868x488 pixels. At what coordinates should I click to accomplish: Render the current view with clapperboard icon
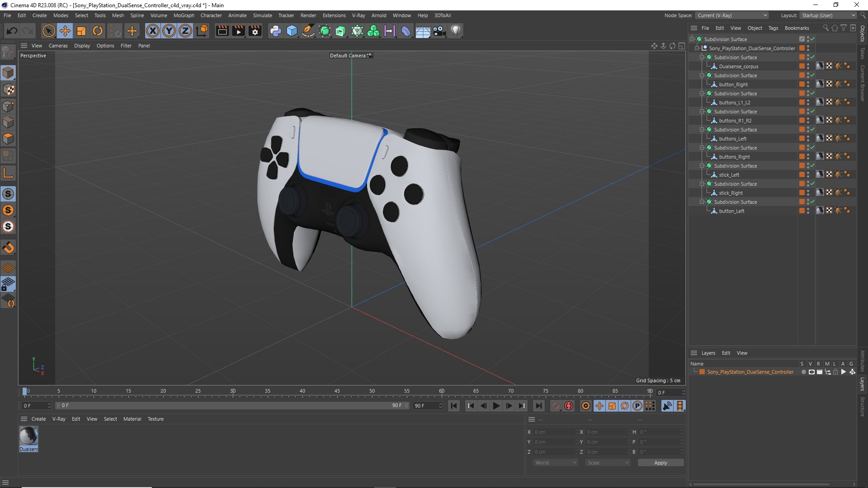222,31
